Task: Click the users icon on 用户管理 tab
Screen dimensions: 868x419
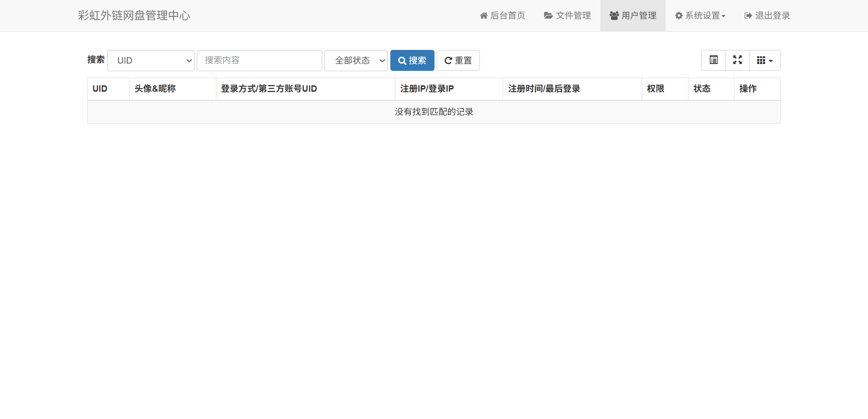Action: coord(614,15)
